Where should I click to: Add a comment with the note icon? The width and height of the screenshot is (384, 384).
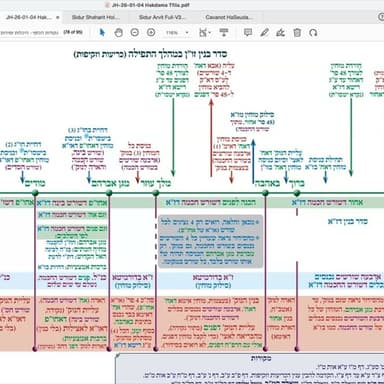(x=248, y=32)
